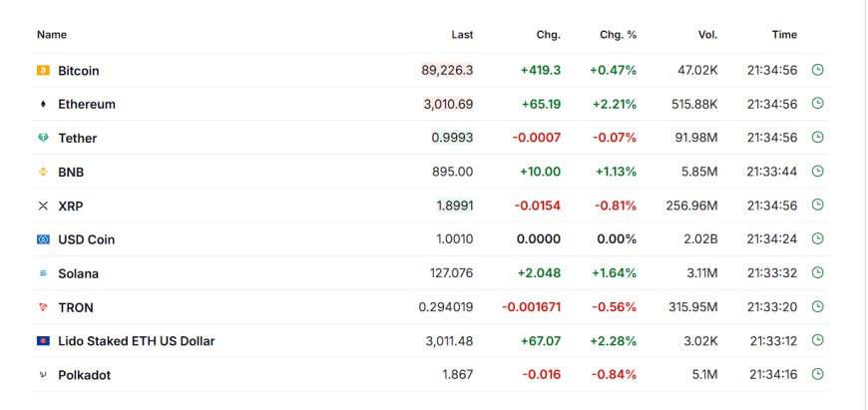Click the TRON logo icon

click(x=43, y=307)
